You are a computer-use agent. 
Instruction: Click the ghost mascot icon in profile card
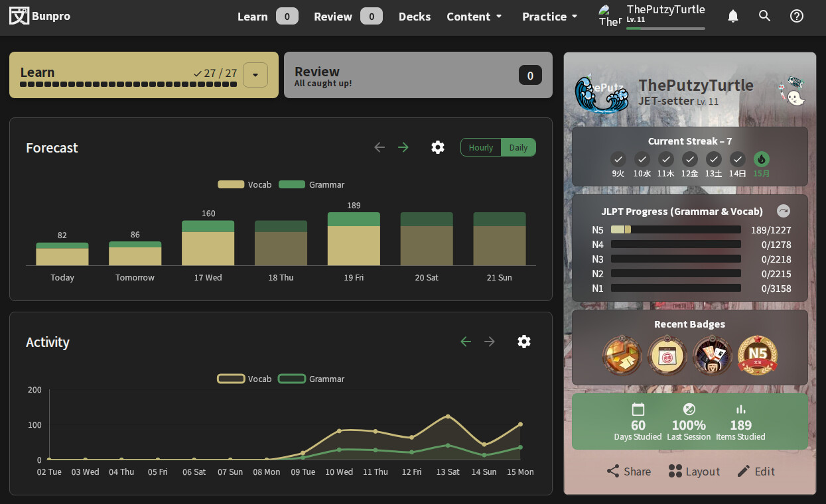point(793,92)
